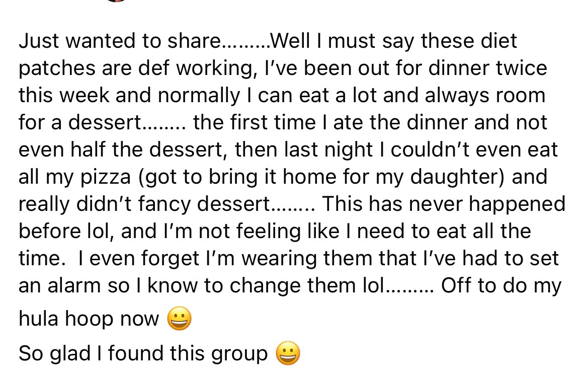The image size is (588, 378).
Task: Click the phrase "really didn't fancy dessert"
Action: click(144, 204)
